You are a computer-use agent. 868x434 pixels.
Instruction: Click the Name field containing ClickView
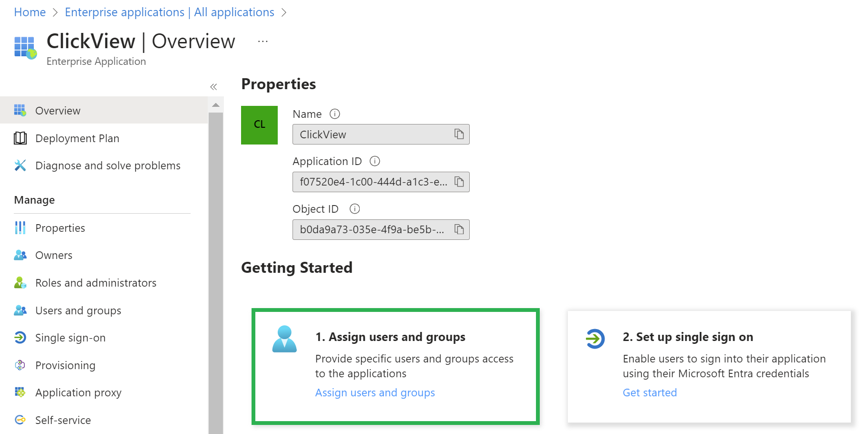pyautogui.click(x=381, y=134)
